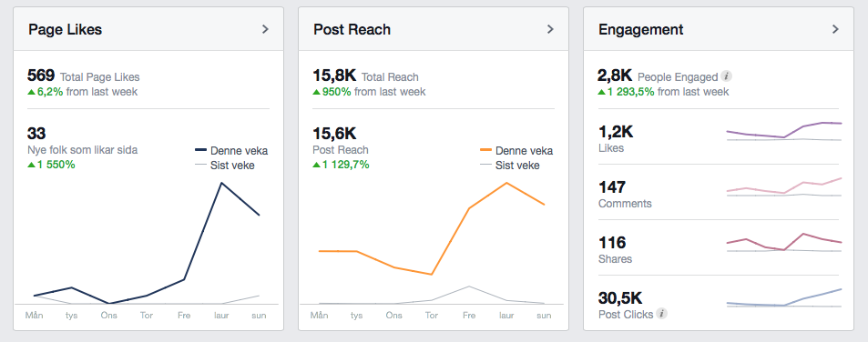Expand Engagement panel chevron arrow
The height and width of the screenshot is (342, 868).
point(835,29)
